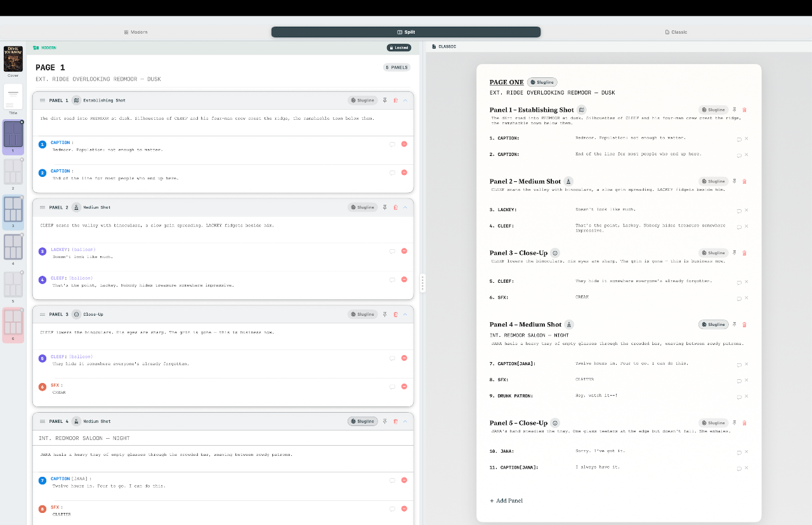Remove the CREAK SFX line in the Modern pane
Screen dimensions: 812x525
[x=404, y=386]
